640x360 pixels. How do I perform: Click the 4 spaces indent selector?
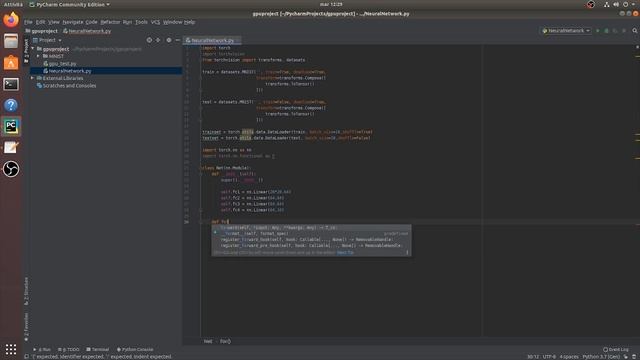(569, 357)
